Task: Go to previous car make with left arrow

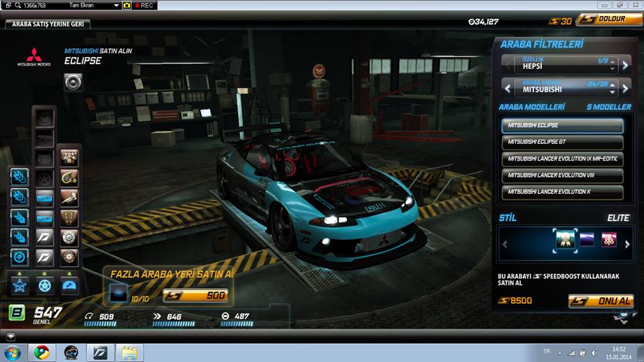Action: tap(507, 88)
